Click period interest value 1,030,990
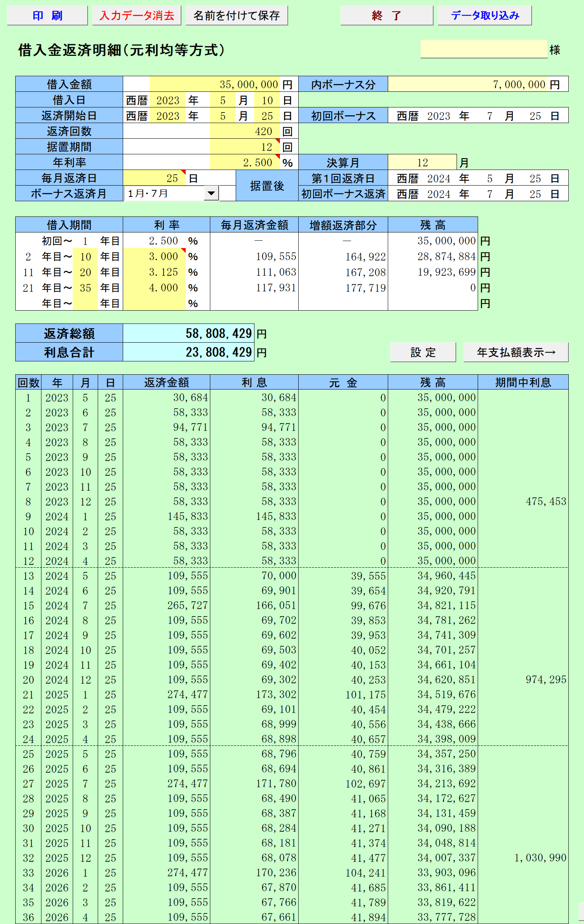Viewport: 584px width, 924px height. 540,858
